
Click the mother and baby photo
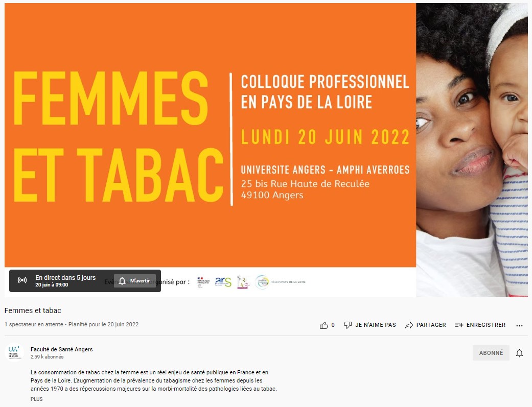(472, 150)
